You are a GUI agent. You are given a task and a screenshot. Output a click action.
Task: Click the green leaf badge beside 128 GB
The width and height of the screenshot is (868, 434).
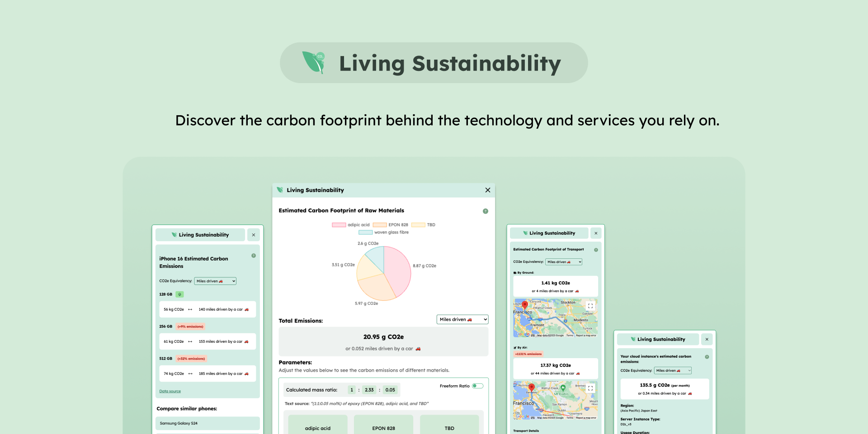[179, 294]
